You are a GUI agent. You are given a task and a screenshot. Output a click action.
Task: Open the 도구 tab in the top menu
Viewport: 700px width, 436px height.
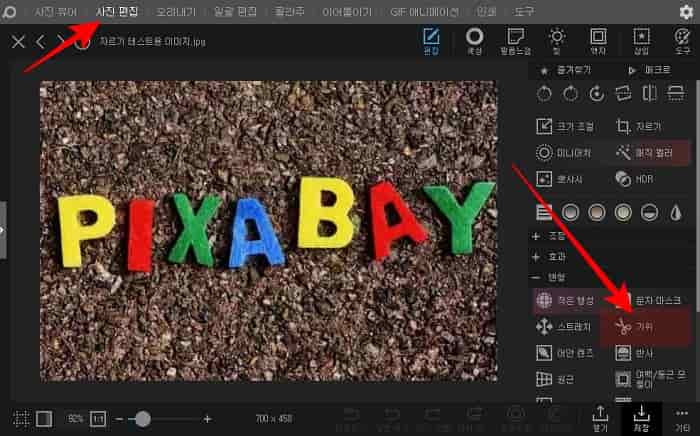click(524, 12)
